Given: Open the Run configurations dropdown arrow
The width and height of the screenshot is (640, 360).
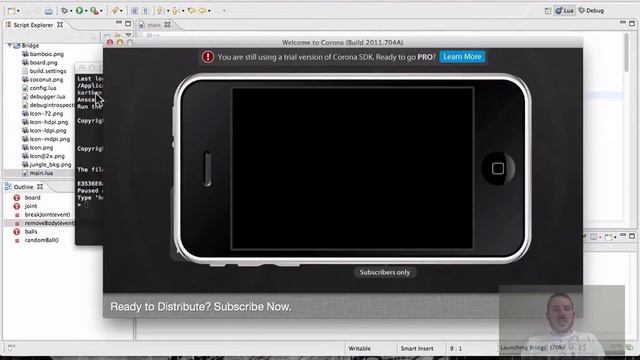Looking at the screenshot, I should 86,11.
